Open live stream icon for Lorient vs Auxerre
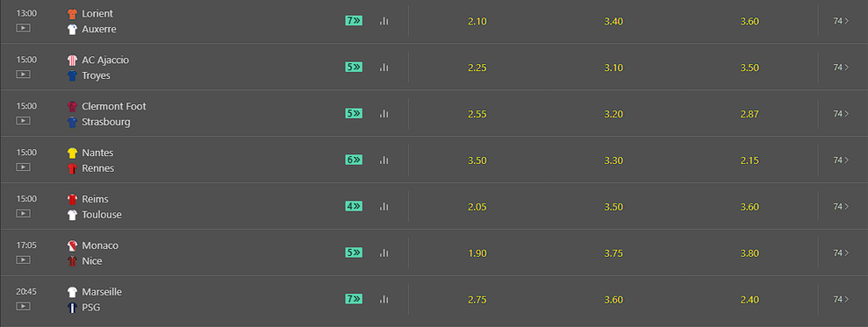 point(23,27)
